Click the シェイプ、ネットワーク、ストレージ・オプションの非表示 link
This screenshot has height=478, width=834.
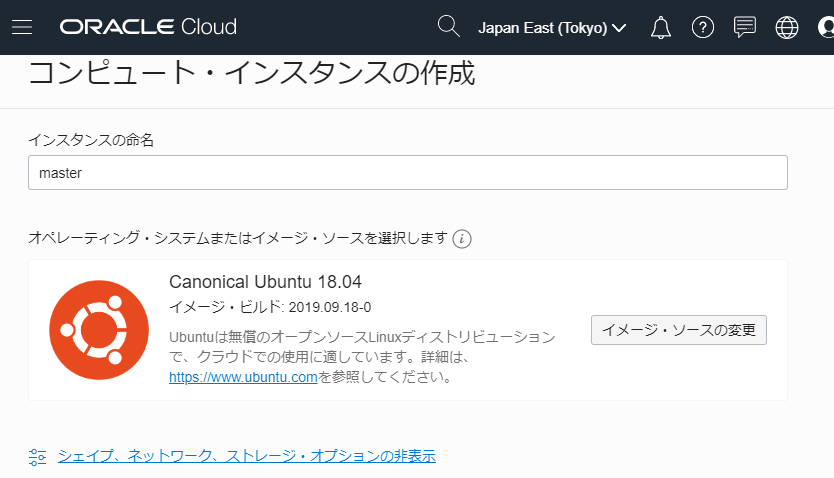[x=247, y=456]
